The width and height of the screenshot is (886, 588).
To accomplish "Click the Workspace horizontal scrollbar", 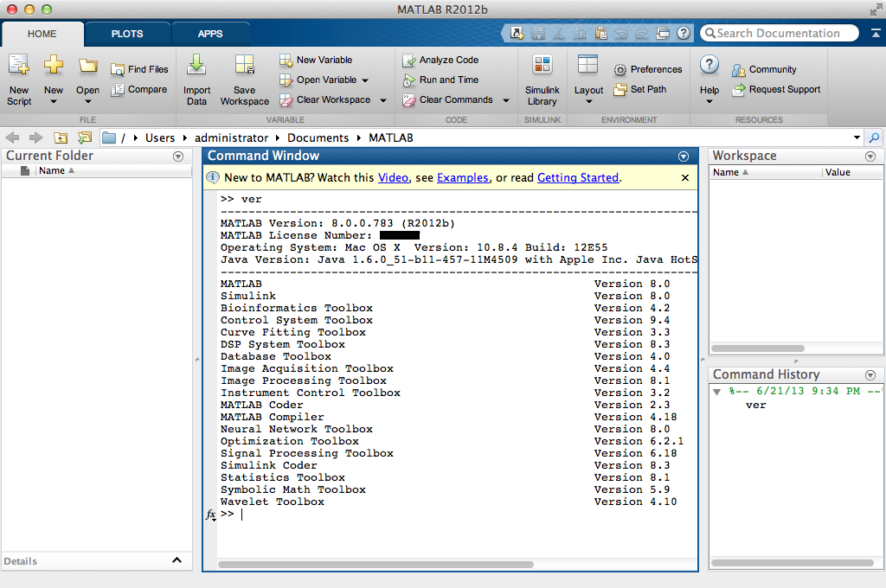I will 757,348.
